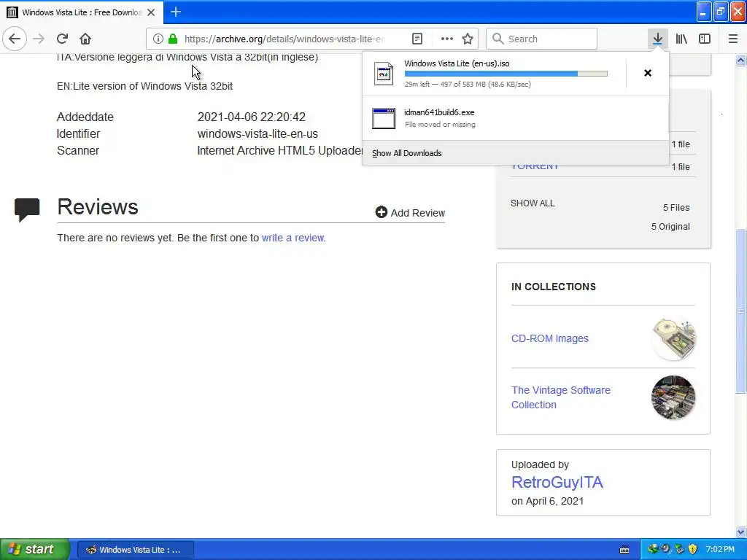Image resolution: width=747 pixels, height=560 pixels.
Task: Go back to the previous page
Action: [15, 39]
